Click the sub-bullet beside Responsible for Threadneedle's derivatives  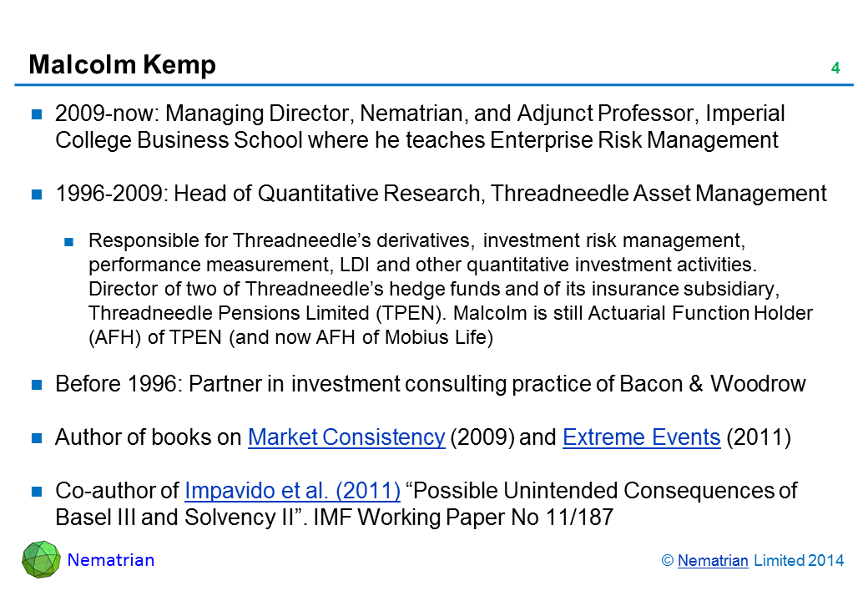click(x=71, y=243)
